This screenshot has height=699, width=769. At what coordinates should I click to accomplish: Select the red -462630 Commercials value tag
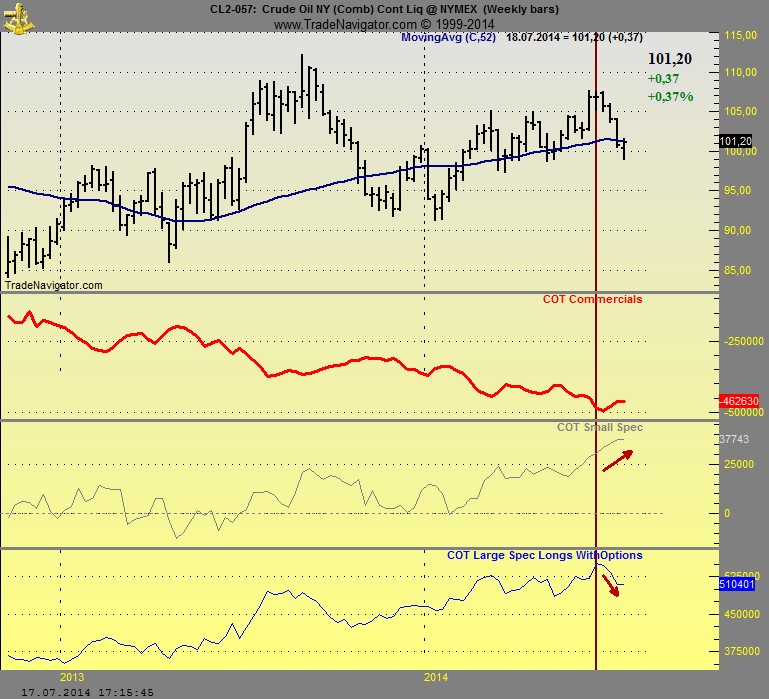[740, 401]
